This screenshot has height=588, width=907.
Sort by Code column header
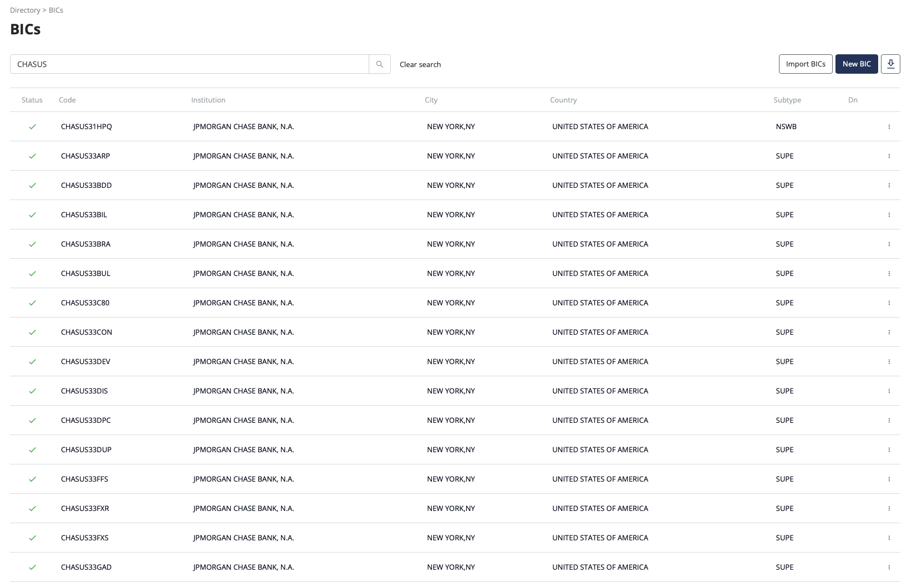[x=67, y=100]
